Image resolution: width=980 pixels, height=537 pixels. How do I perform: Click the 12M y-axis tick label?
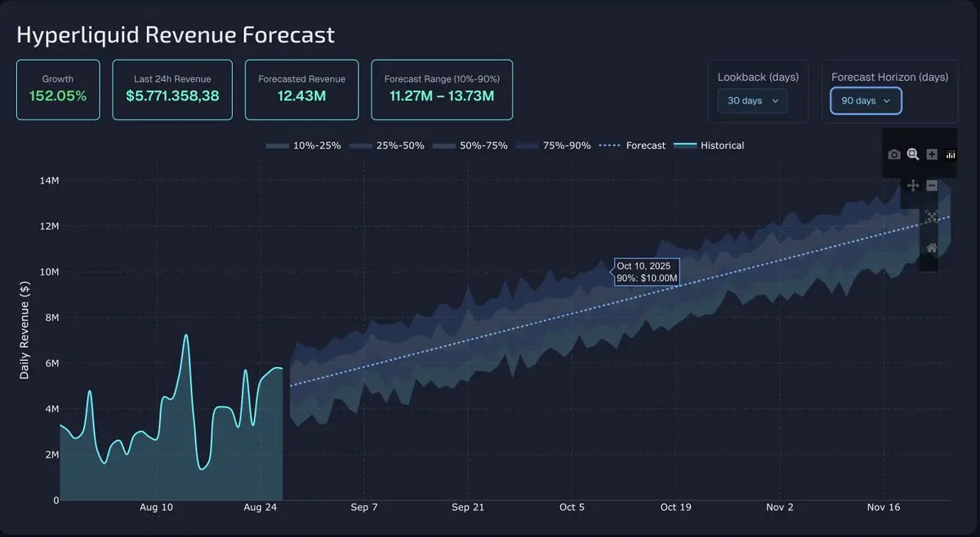click(x=49, y=227)
